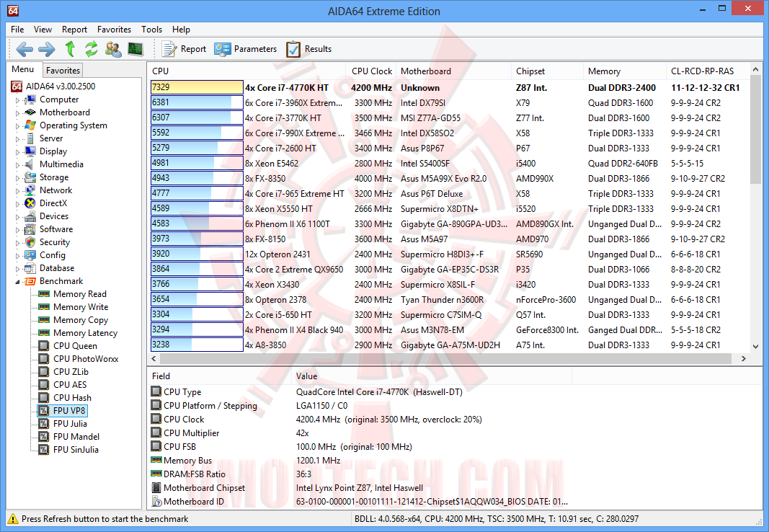The height and width of the screenshot is (532, 769).
Task: Select the Database tree icon
Action: coord(30,268)
